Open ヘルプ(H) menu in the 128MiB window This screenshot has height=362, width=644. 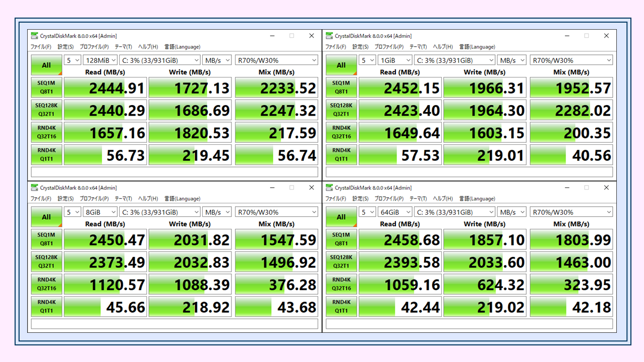148,47
